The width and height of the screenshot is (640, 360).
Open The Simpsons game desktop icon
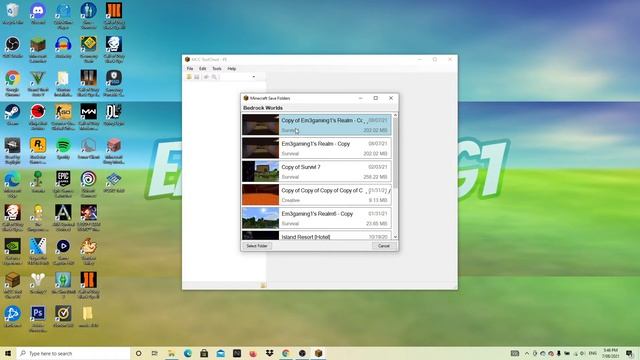pos(38,217)
